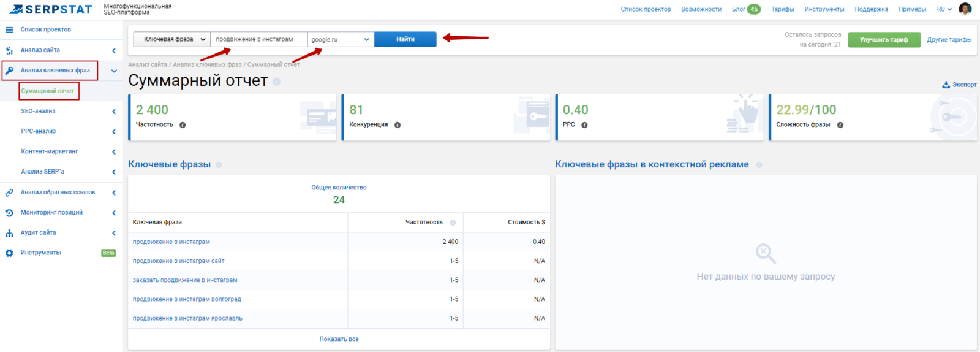Click the Найти search button
The image size is (980, 352).
point(405,39)
